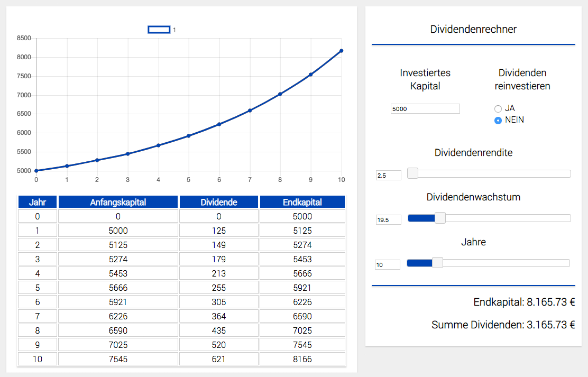
Task: Click the Endkapital cell 5125
Action: 302,231
